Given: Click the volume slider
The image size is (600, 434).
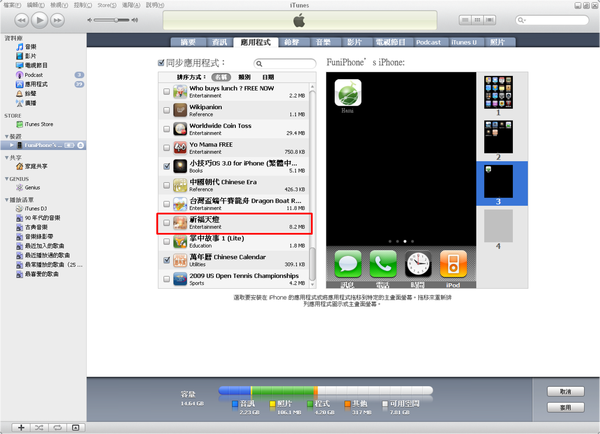Looking at the screenshot, I should tap(111, 20).
